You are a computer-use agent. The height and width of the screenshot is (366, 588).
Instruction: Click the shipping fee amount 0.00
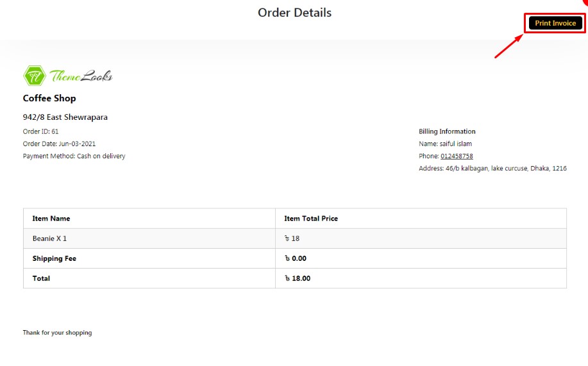pyautogui.click(x=296, y=258)
